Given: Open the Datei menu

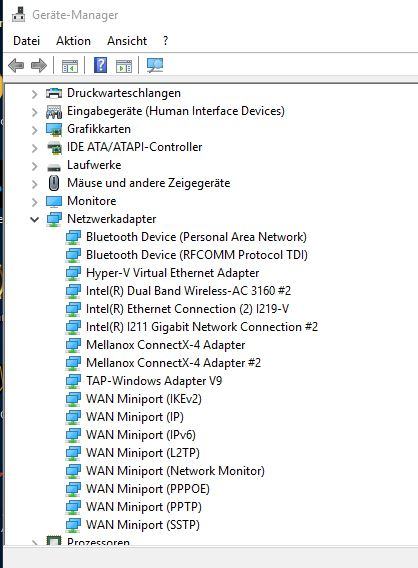Looking at the screenshot, I should tap(26, 41).
